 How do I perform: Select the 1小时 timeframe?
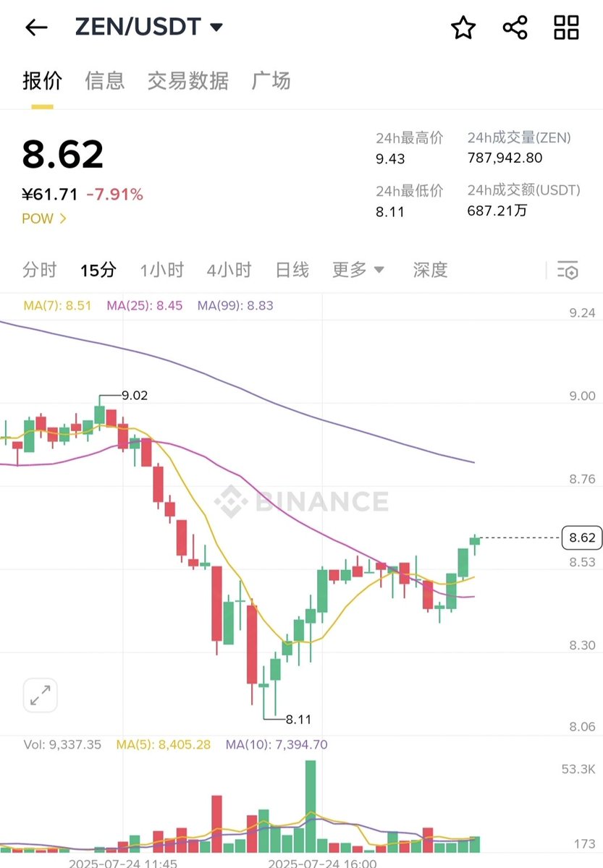pyautogui.click(x=162, y=270)
